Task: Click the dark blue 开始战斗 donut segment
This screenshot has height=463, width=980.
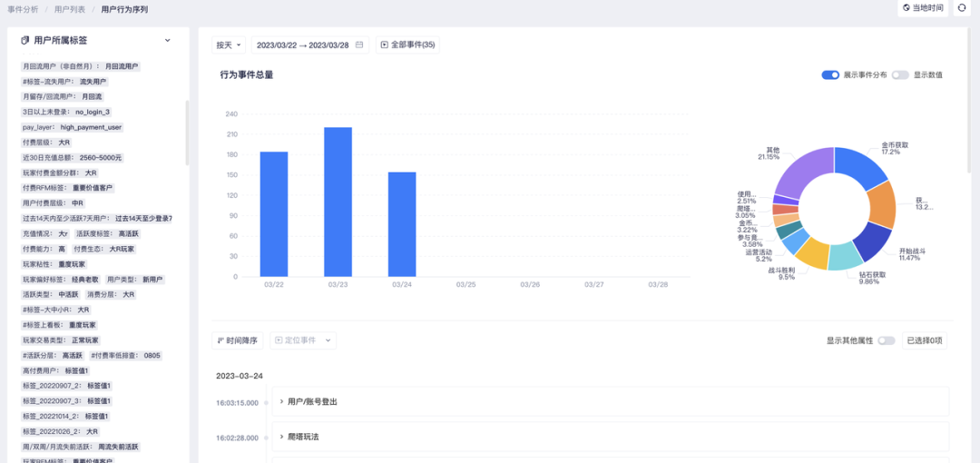Action: pos(872,242)
